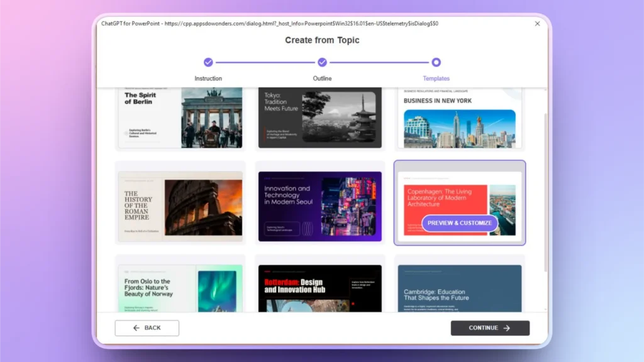
Task: Click the right arrow icon inside Continue button
Action: [508, 327]
